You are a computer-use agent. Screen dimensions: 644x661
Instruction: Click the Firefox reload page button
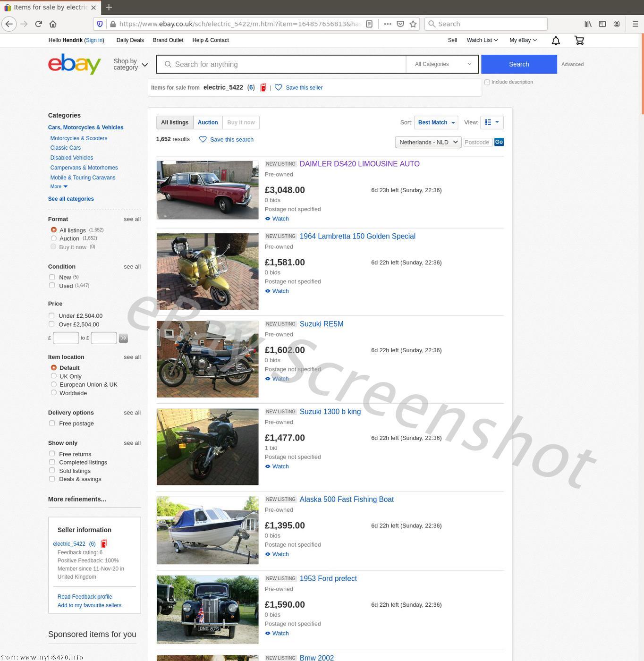pyautogui.click(x=39, y=24)
